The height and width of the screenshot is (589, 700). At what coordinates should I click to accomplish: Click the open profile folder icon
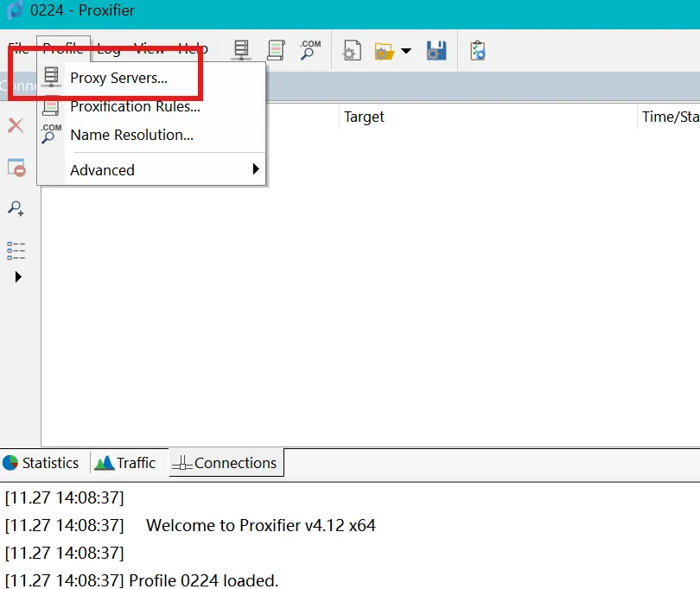(x=385, y=51)
